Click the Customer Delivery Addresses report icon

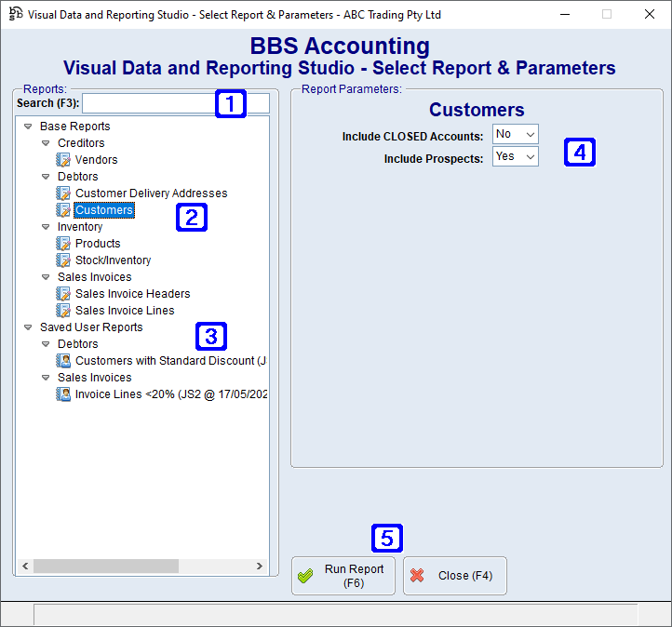coord(63,193)
